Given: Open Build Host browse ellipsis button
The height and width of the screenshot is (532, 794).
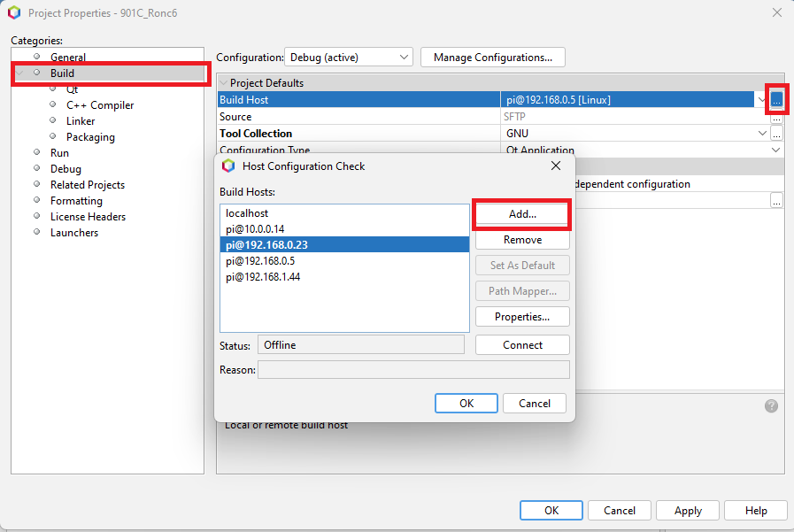Looking at the screenshot, I should pyautogui.click(x=776, y=100).
